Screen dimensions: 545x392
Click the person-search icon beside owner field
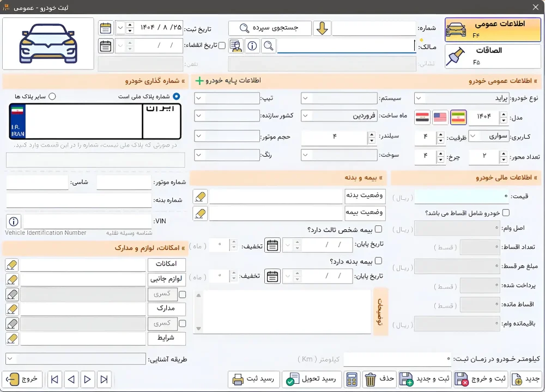[236, 46]
